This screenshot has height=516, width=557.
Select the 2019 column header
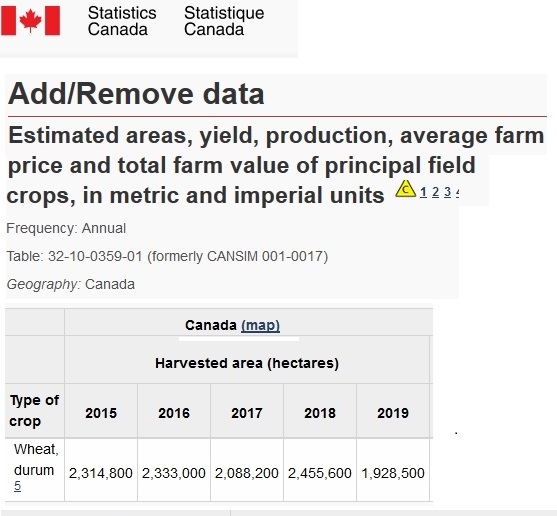tap(393, 413)
